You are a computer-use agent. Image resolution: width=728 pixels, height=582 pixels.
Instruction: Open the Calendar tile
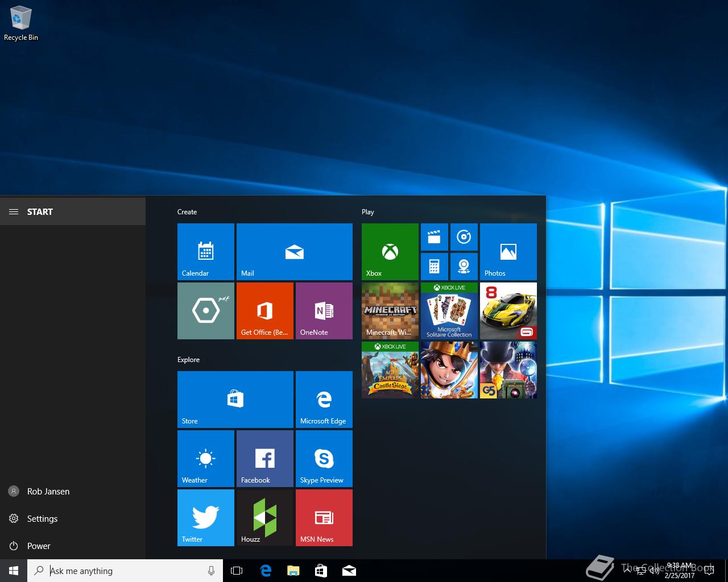point(206,252)
